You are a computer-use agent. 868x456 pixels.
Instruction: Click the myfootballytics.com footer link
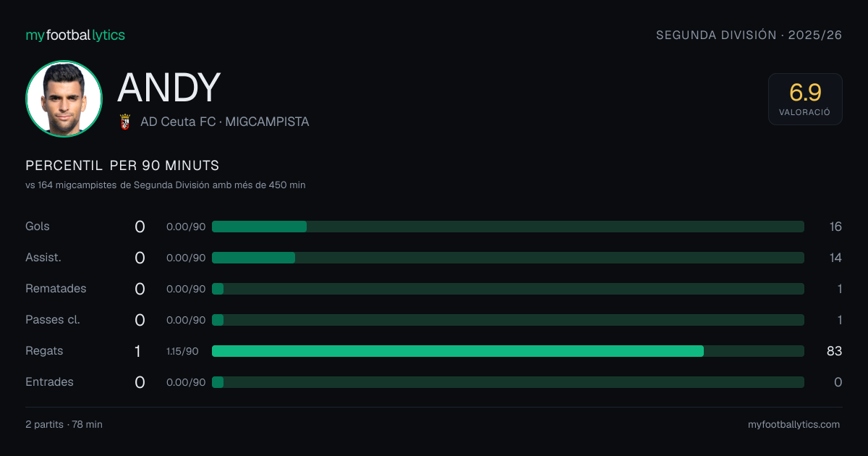pos(794,425)
